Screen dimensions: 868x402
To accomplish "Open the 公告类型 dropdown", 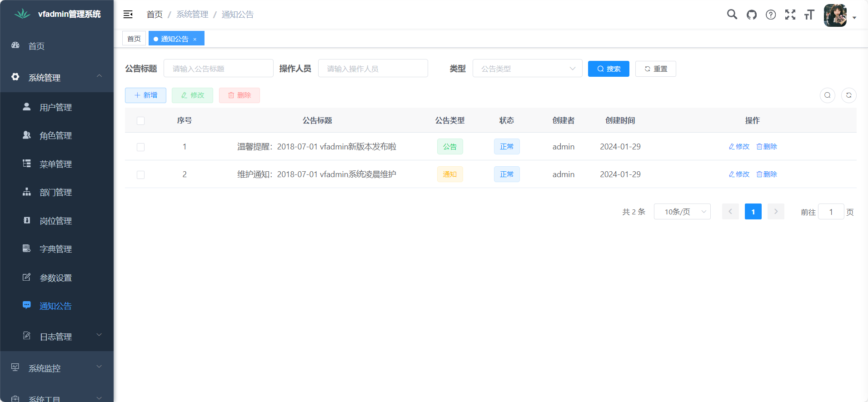I will pos(527,69).
